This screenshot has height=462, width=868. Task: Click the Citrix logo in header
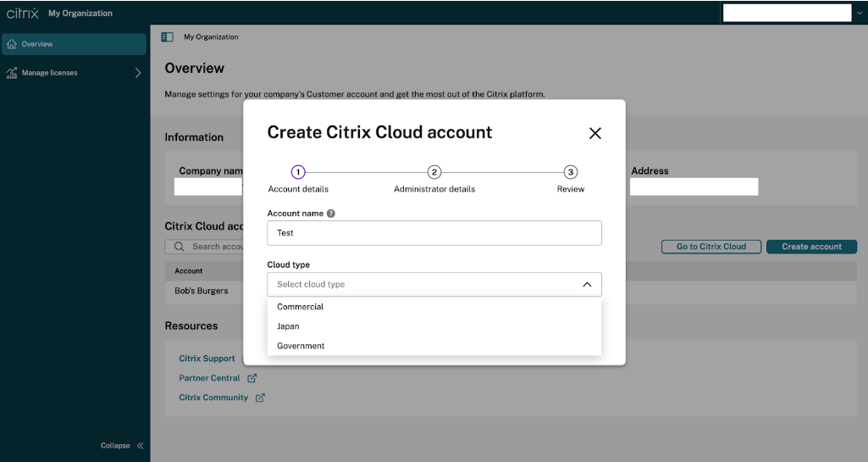(x=23, y=13)
